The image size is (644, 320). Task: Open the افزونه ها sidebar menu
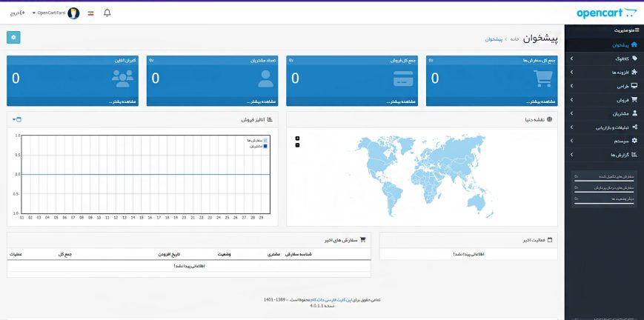coord(604,73)
